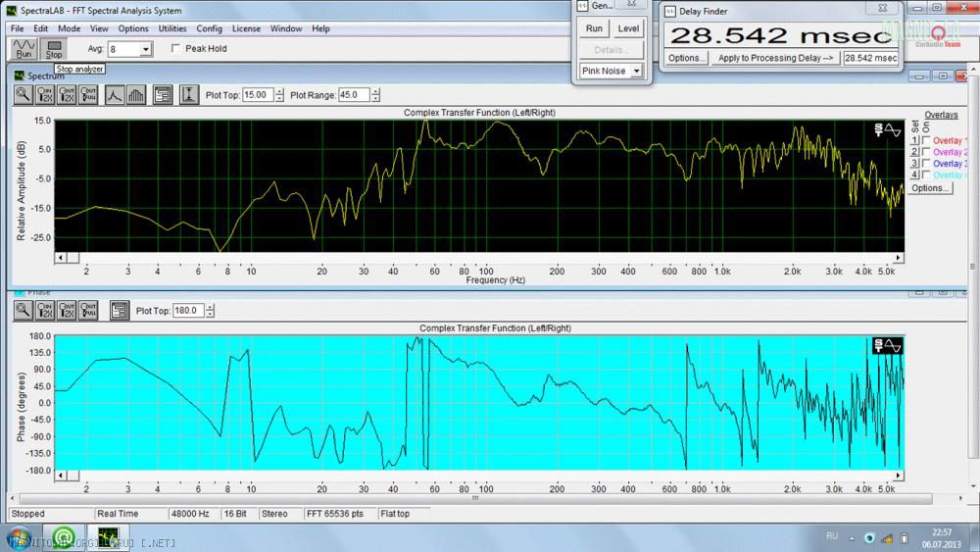Screen dimensions: 980x552
Task: Open the Mode menu
Action: pos(69,28)
